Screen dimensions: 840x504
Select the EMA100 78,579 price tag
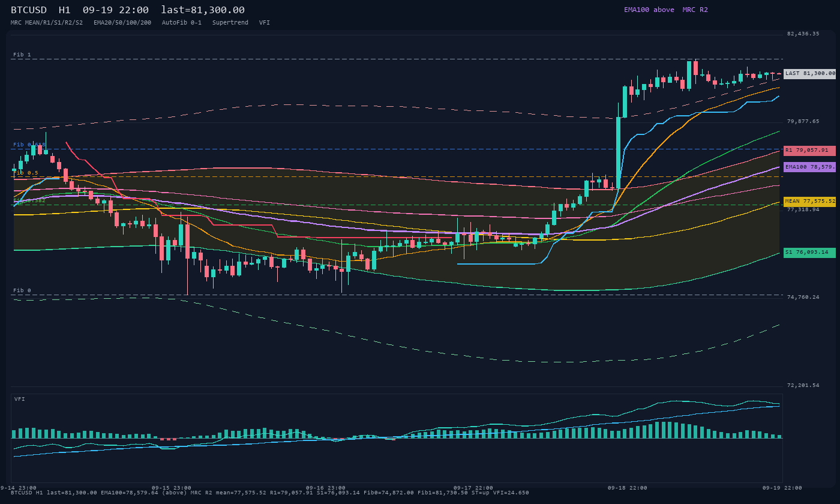click(x=809, y=167)
